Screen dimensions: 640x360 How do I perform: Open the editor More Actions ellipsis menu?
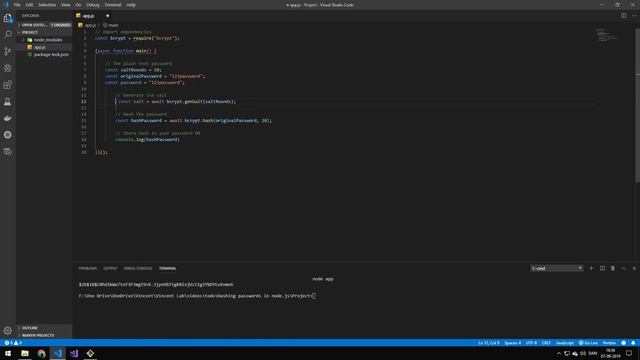coord(634,16)
